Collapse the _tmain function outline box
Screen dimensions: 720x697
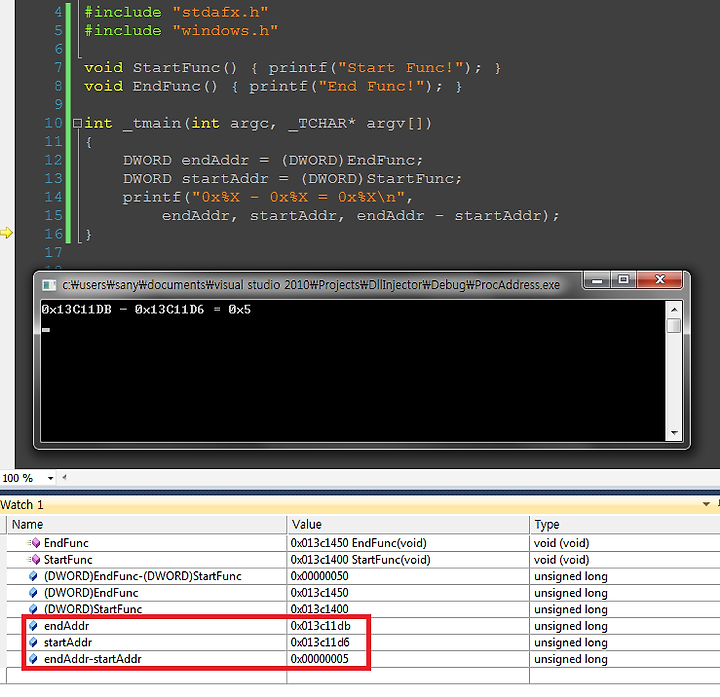[77, 123]
